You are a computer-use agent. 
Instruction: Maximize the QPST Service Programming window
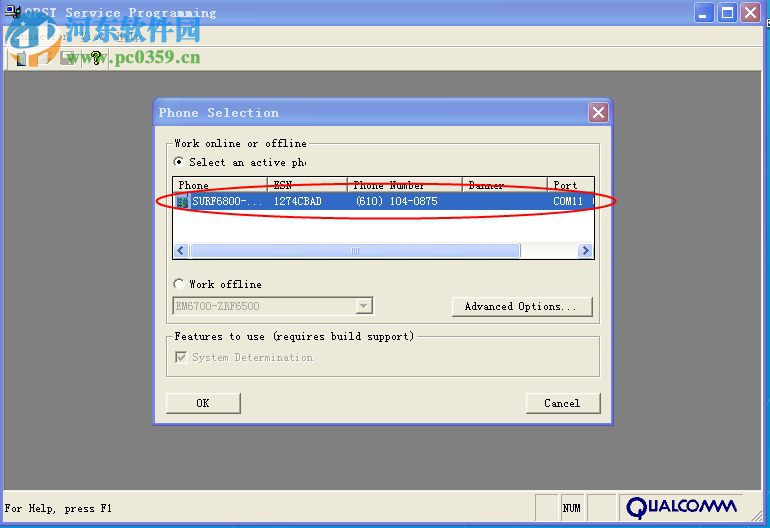727,13
